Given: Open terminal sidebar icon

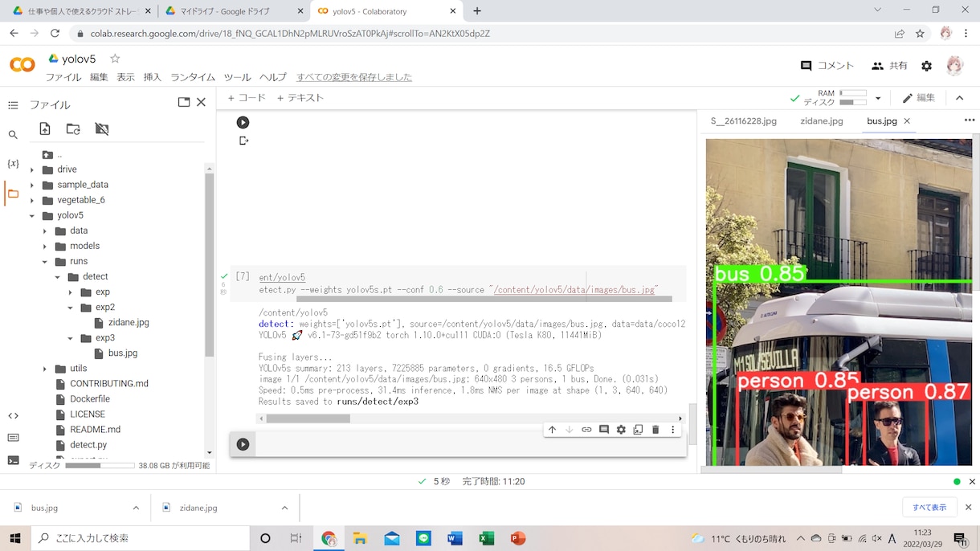Looking at the screenshot, I should coord(13,460).
